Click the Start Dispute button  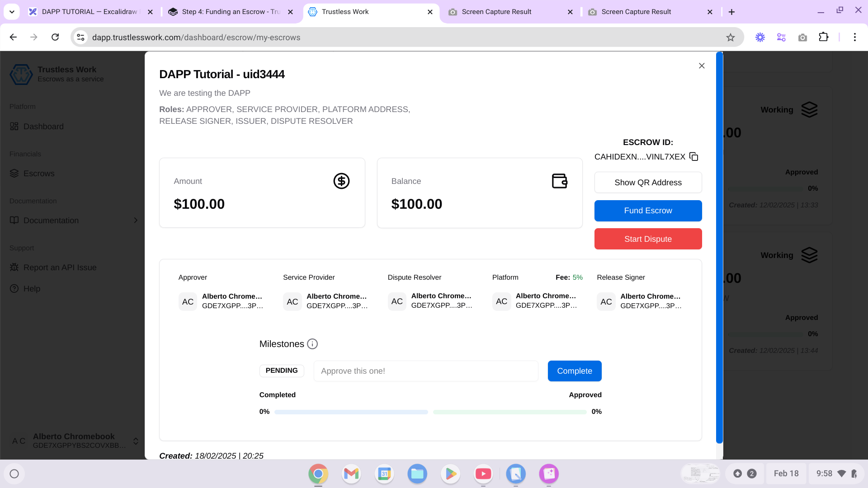pyautogui.click(x=648, y=239)
